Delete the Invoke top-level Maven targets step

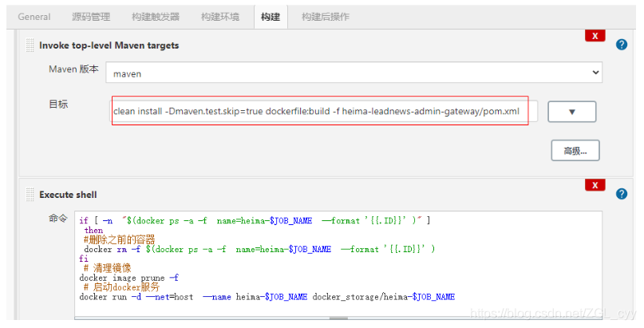(595, 36)
